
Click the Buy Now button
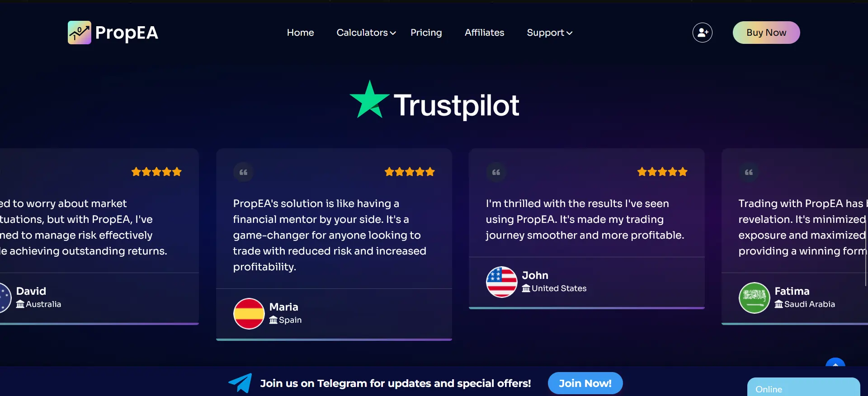click(766, 33)
